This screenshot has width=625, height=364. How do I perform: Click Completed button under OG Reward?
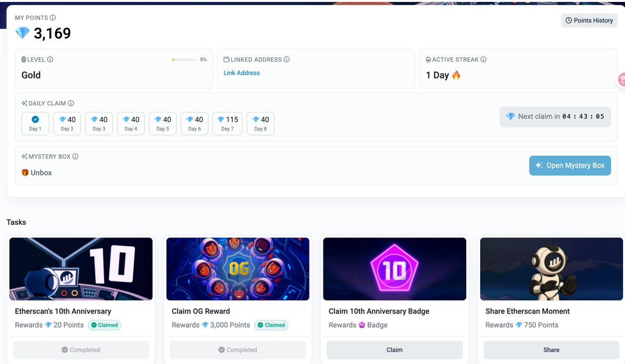[x=238, y=350]
